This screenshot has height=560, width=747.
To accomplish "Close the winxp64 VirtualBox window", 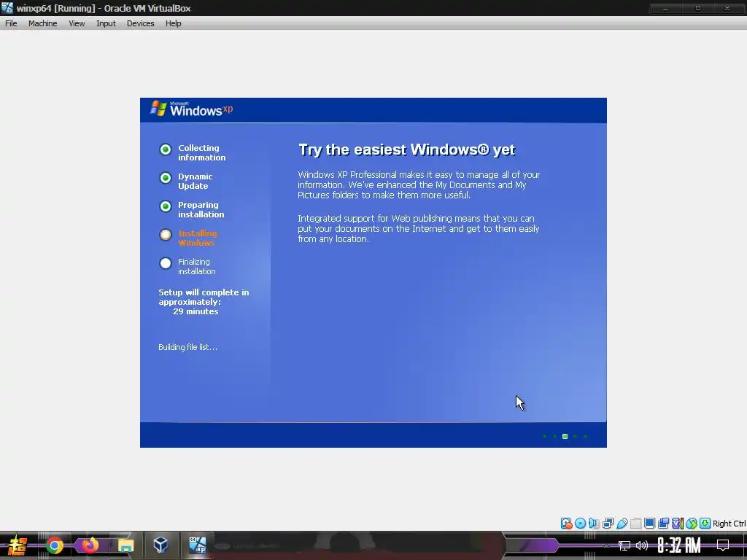I will 727,9.
